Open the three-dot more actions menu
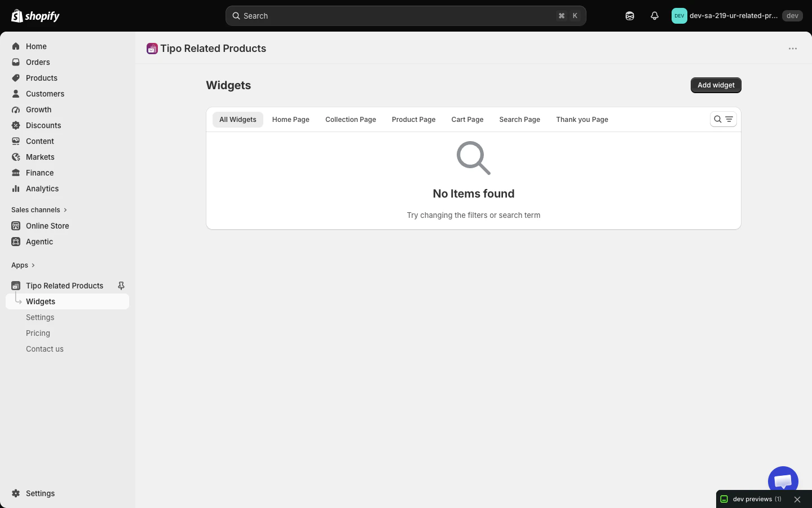 coord(793,49)
